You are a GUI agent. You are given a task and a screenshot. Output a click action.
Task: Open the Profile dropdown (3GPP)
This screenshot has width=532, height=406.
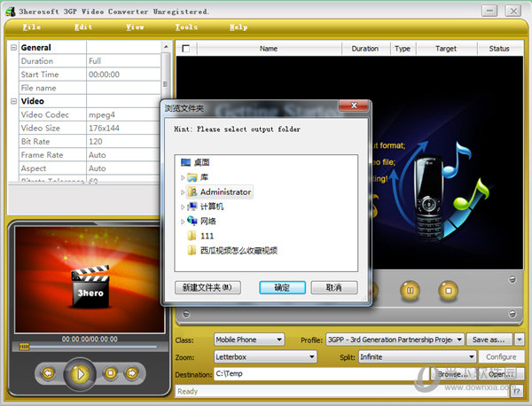click(395, 340)
